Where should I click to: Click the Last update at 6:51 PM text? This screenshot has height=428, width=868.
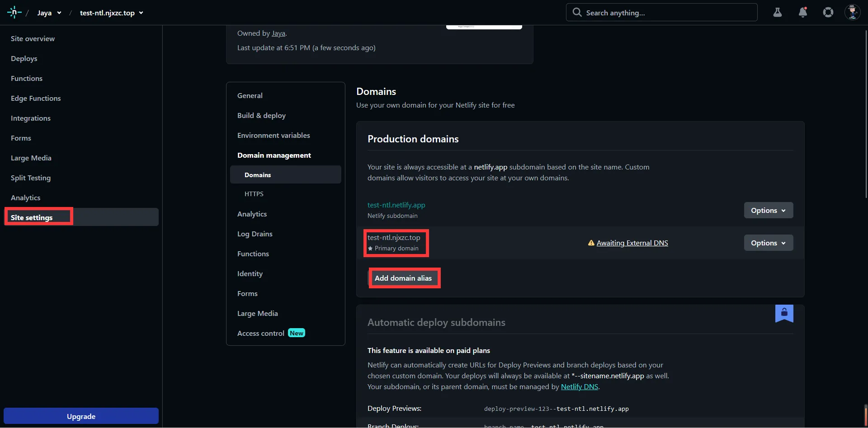307,48
